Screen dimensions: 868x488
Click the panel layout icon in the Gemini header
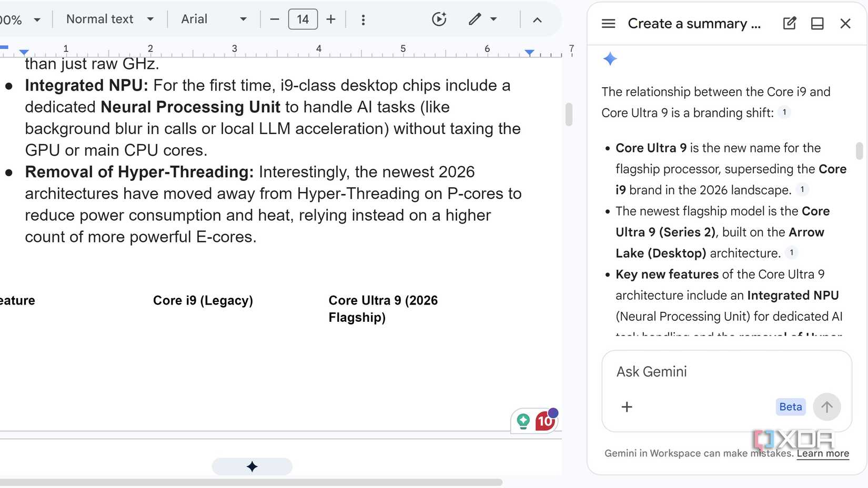(817, 24)
